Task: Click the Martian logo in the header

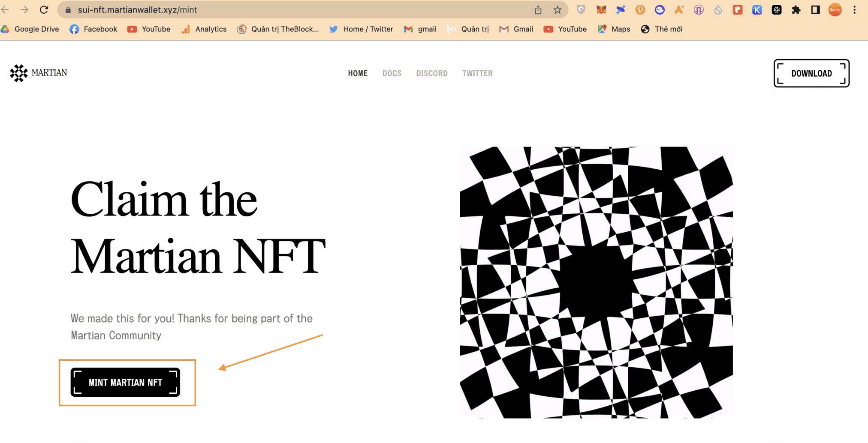Action: tap(39, 73)
